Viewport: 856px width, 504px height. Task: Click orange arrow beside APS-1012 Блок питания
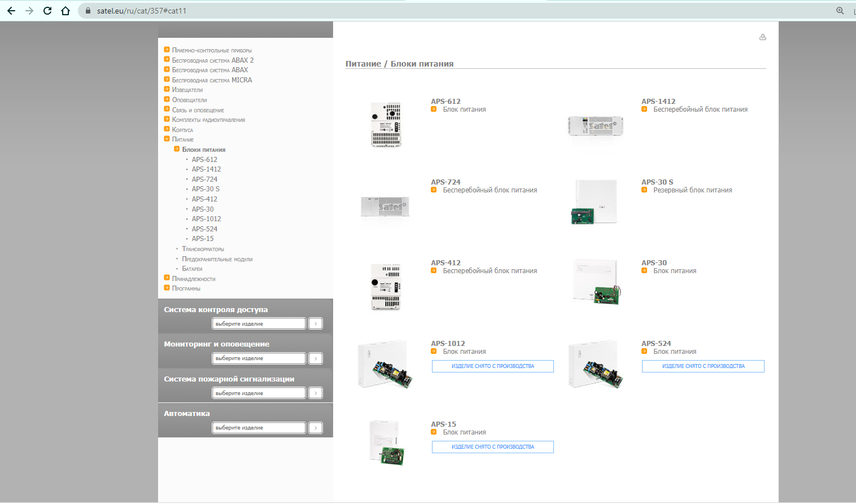point(434,352)
